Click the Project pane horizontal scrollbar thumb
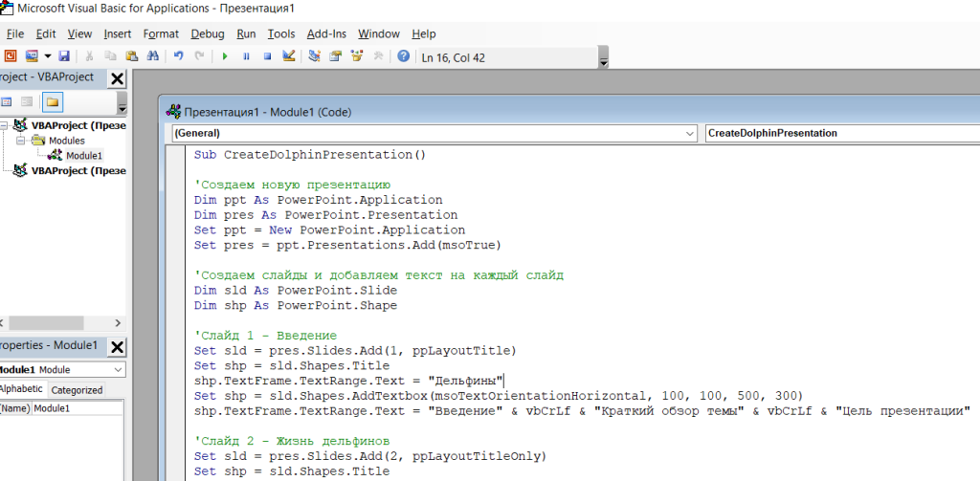 (46, 323)
